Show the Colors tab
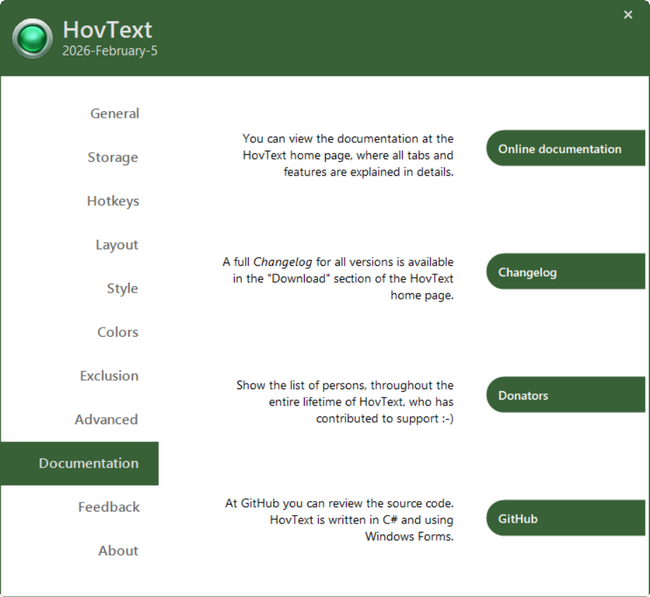 117,332
